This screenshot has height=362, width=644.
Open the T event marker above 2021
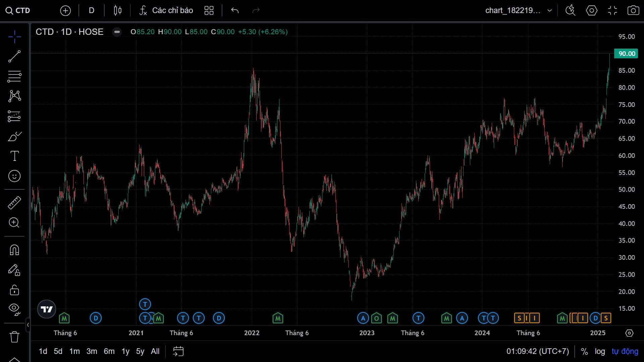[145, 304]
